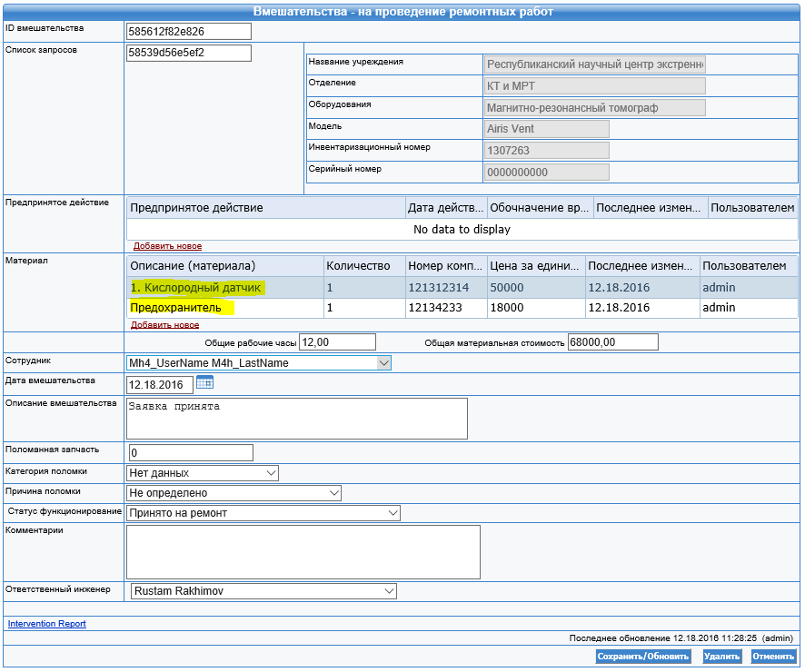805x672 pixels.
Task: Click the Дата действия column header
Action: click(446, 208)
